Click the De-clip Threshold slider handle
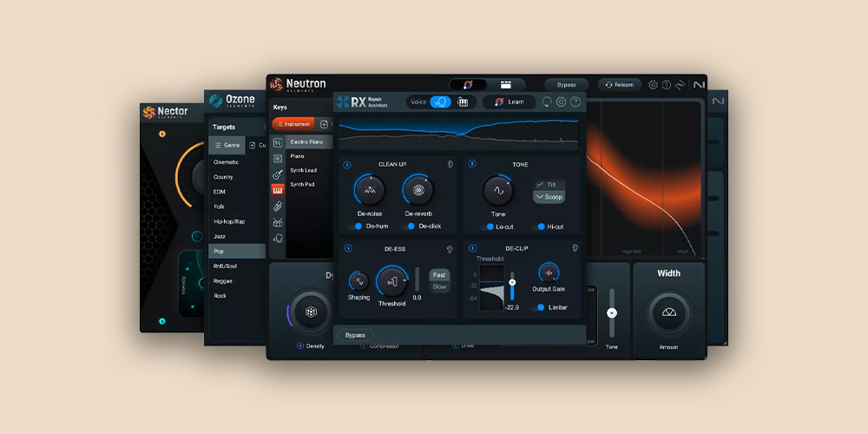Image resolution: width=868 pixels, height=434 pixels. coord(512,282)
